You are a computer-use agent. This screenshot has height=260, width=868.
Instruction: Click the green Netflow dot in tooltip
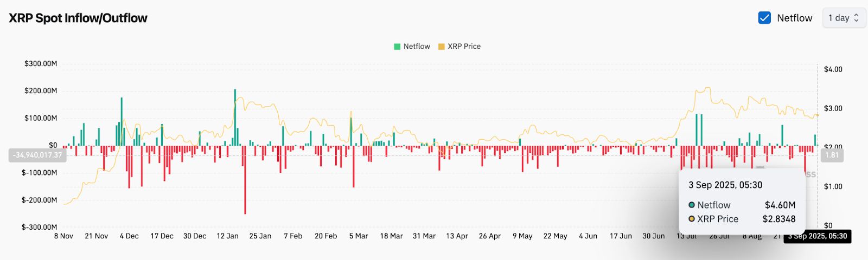[692, 205]
